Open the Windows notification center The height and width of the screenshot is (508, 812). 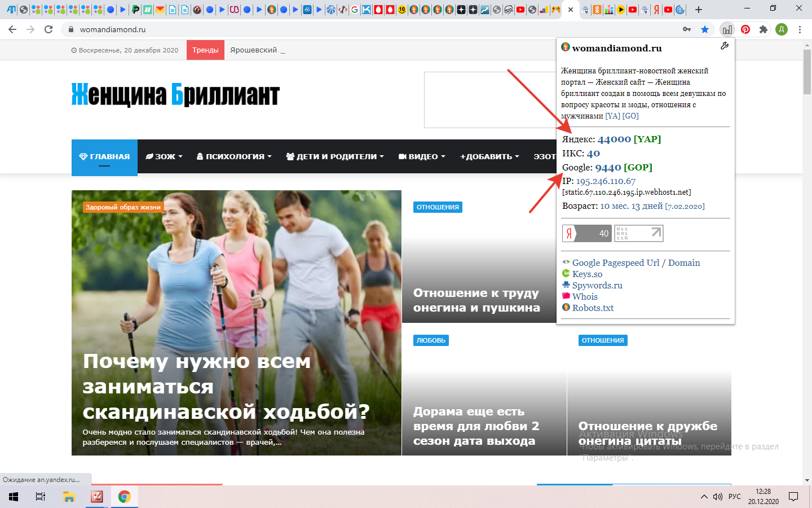point(793,497)
